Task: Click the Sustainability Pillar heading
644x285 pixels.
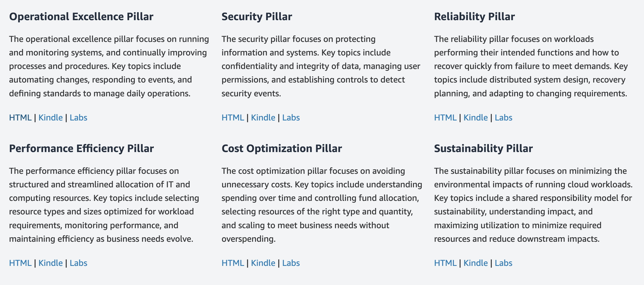Action: tap(483, 148)
